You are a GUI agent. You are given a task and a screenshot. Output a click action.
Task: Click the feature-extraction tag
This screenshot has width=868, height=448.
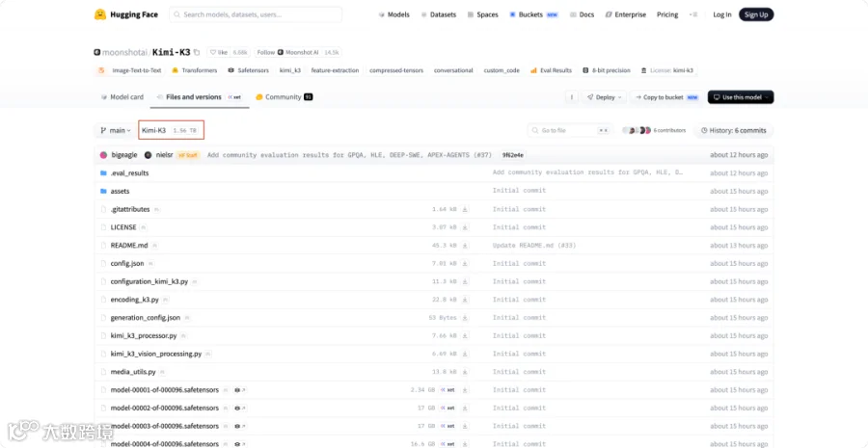coord(335,70)
